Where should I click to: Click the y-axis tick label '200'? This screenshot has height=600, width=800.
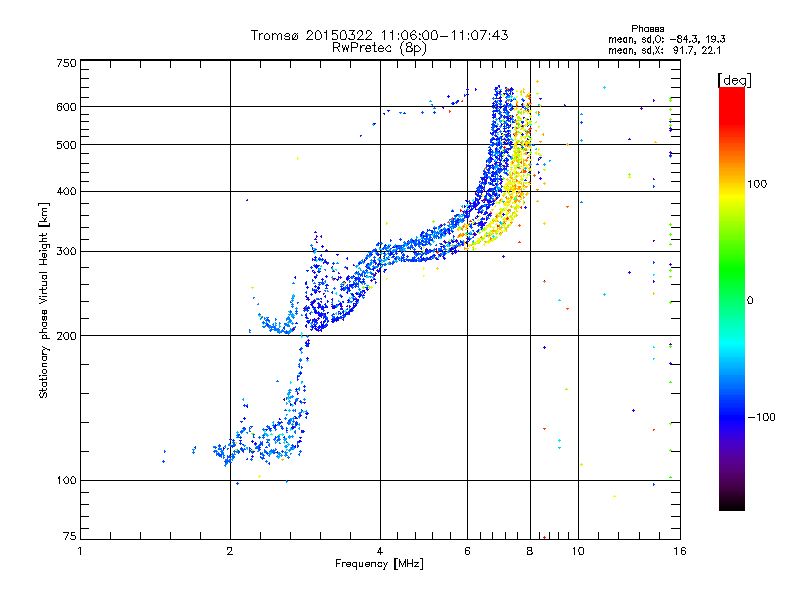point(66,336)
